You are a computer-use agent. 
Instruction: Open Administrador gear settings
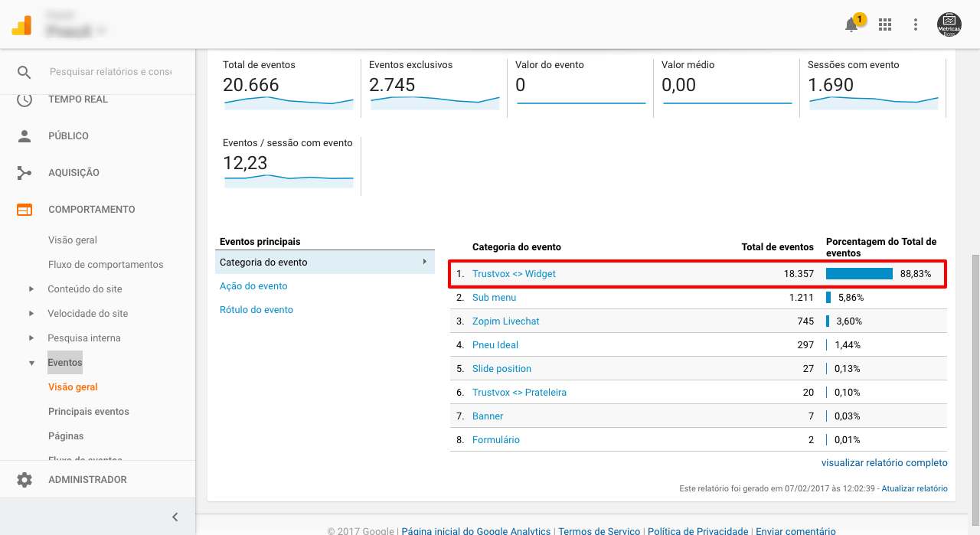point(24,480)
